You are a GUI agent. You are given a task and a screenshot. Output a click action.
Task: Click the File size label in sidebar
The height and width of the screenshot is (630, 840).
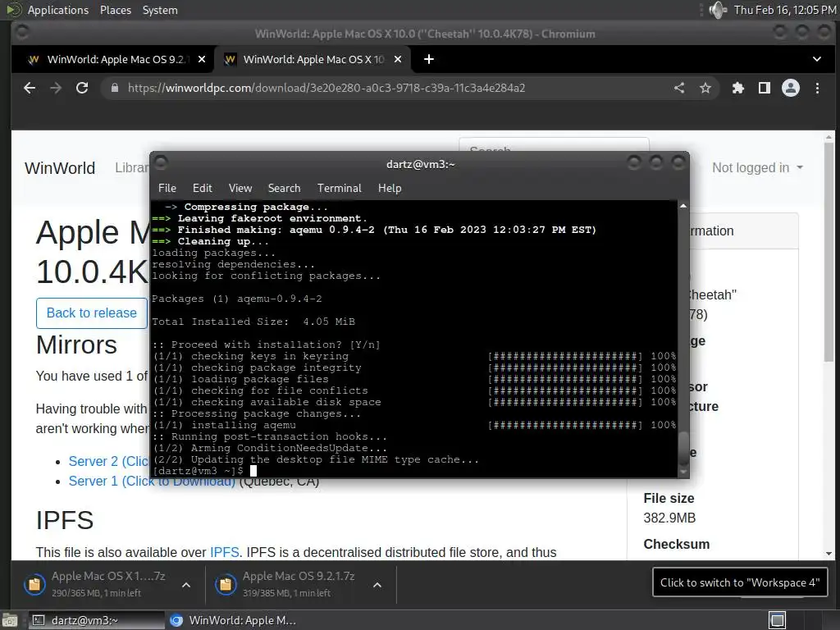click(669, 498)
